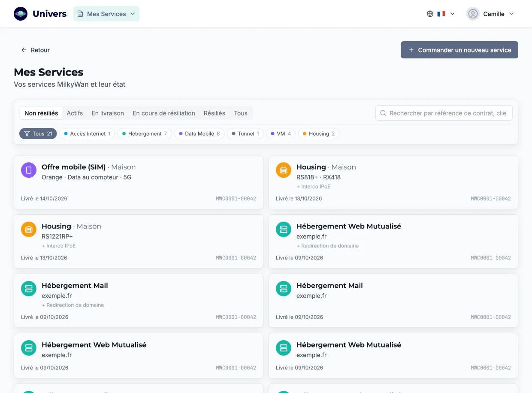Filter by VM chip
The image size is (532, 393).
click(281, 134)
